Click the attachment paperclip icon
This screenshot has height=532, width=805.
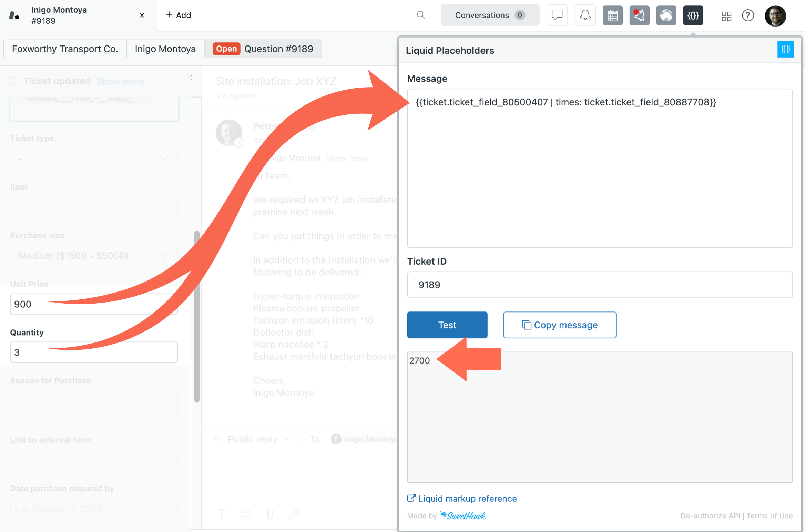coord(270,514)
